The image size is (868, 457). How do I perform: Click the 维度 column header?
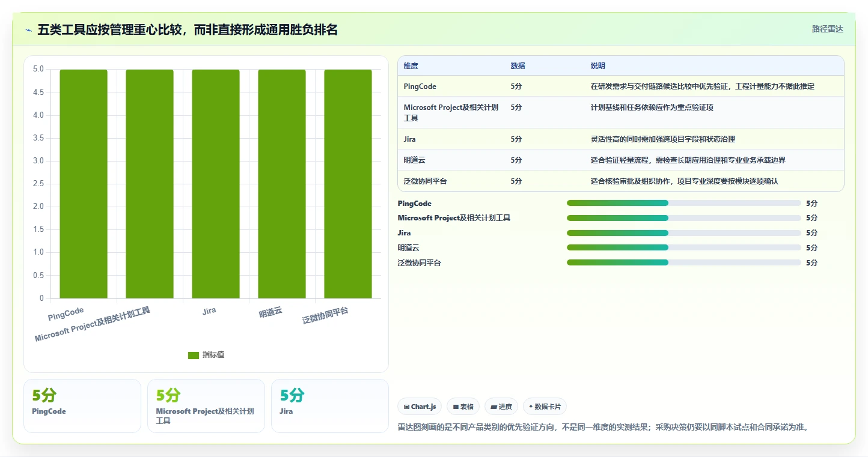pyautogui.click(x=411, y=66)
